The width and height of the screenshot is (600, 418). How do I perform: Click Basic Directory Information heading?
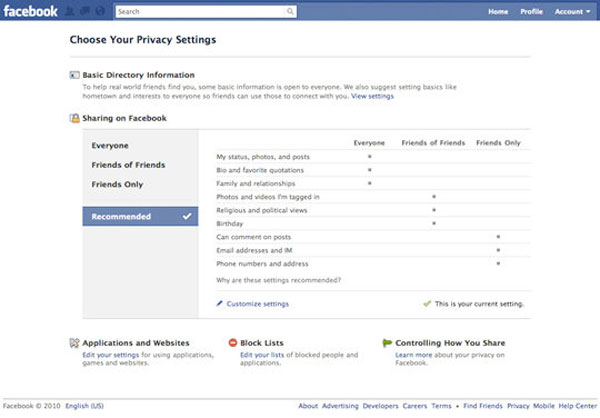pos(139,75)
